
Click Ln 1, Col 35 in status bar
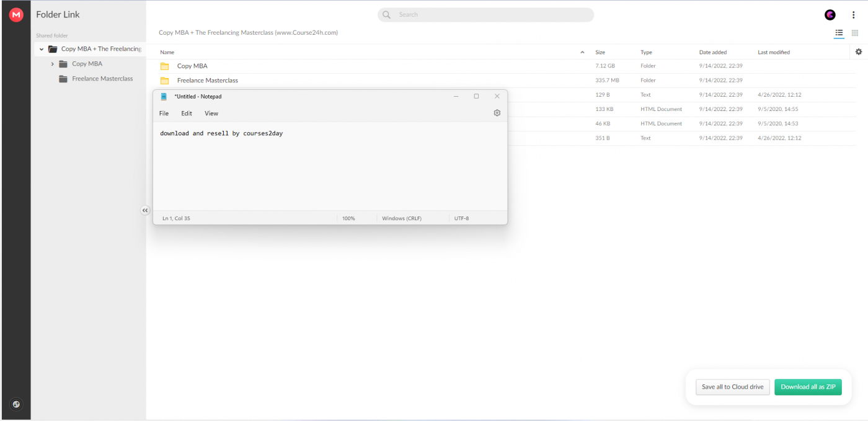[x=176, y=218]
